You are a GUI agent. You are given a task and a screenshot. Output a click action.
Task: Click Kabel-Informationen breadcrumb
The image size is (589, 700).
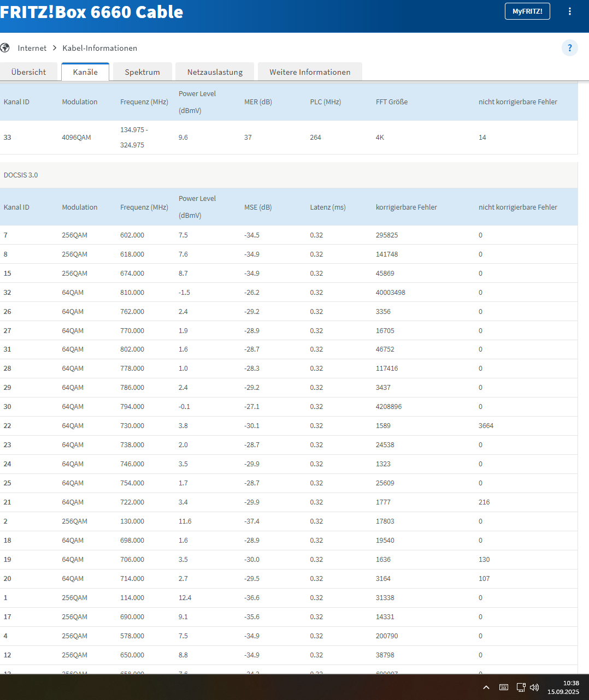(x=100, y=48)
